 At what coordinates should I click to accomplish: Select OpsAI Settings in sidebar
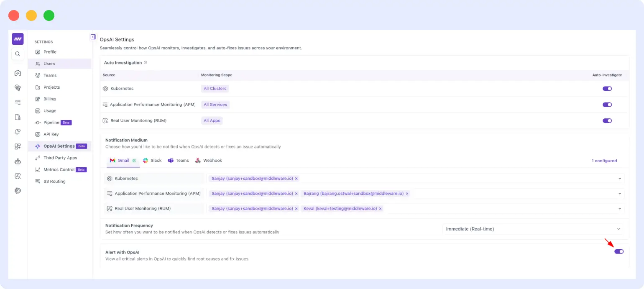tap(59, 146)
